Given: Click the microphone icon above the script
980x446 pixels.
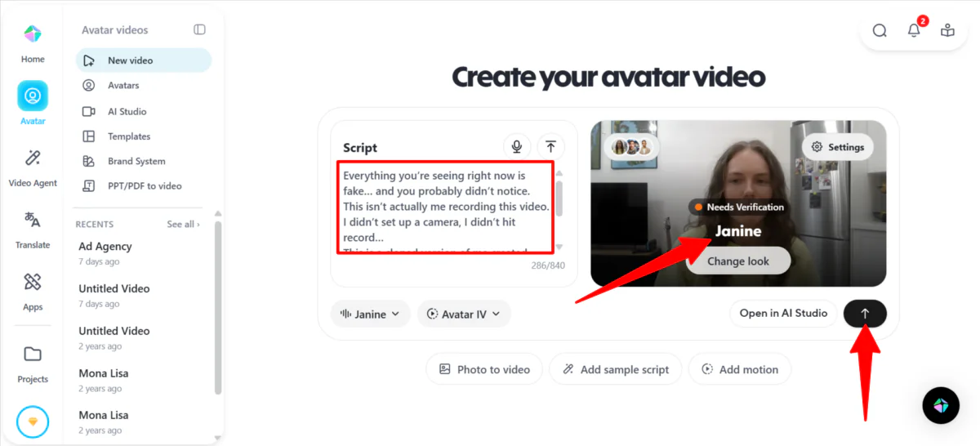Looking at the screenshot, I should point(517,147).
